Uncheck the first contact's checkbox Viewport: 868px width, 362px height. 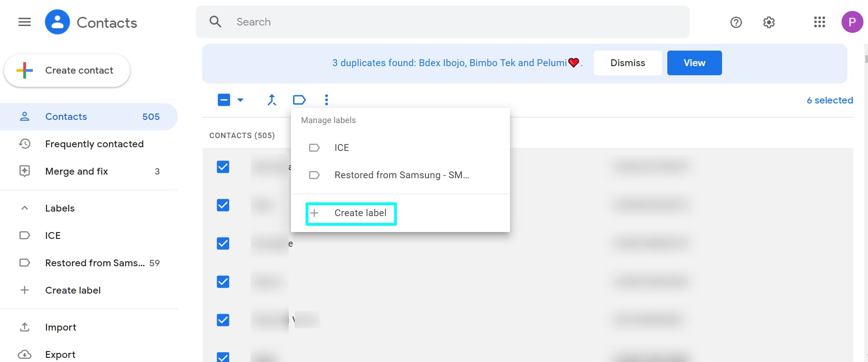pyautogui.click(x=223, y=167)
